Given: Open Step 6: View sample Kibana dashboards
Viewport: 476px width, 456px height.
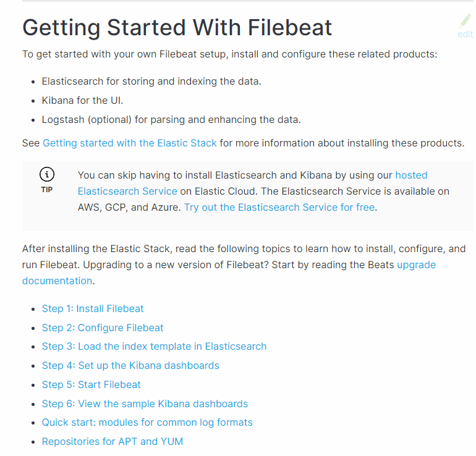Looking at the screenshot, I should (x=145, y=404).
